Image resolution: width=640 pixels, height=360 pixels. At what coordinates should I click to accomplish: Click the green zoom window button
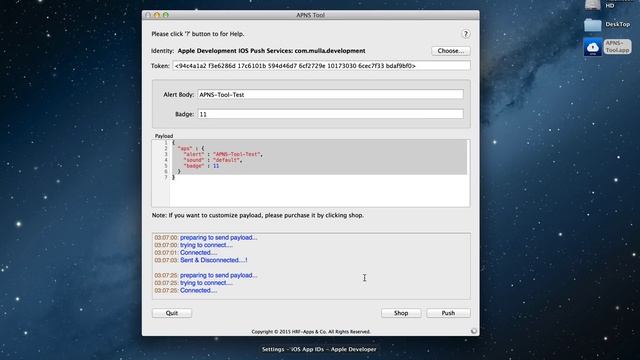166,15
